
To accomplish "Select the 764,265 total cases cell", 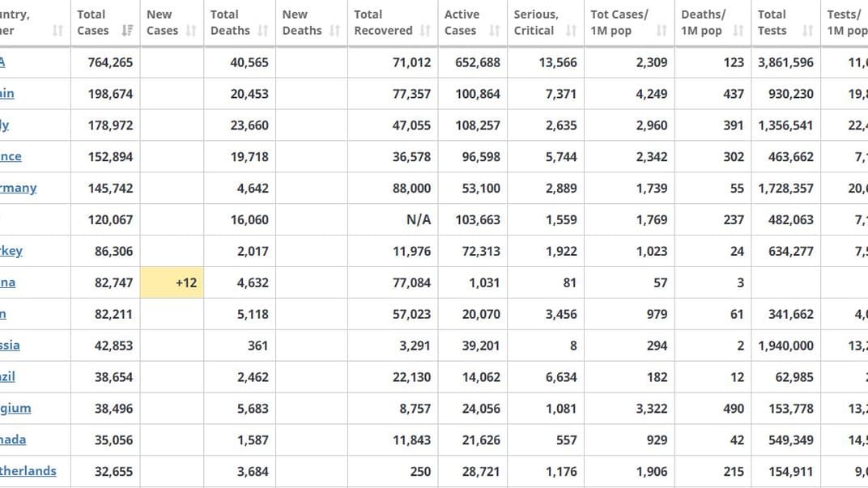I will [110, 62].
